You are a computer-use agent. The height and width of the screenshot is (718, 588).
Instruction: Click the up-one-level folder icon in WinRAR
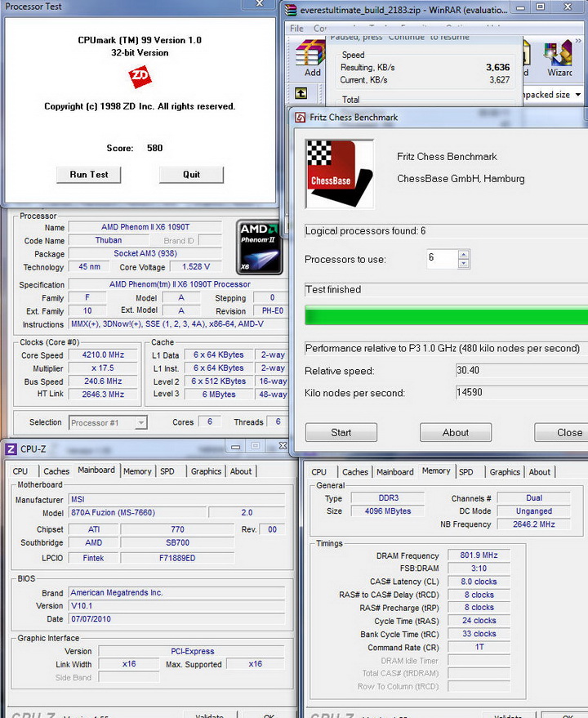tap(301, 93)
